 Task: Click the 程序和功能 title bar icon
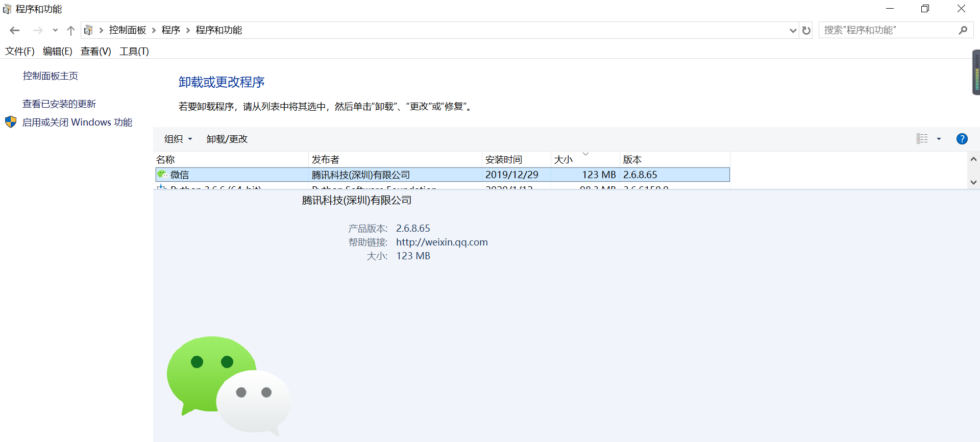click(7, 9)
